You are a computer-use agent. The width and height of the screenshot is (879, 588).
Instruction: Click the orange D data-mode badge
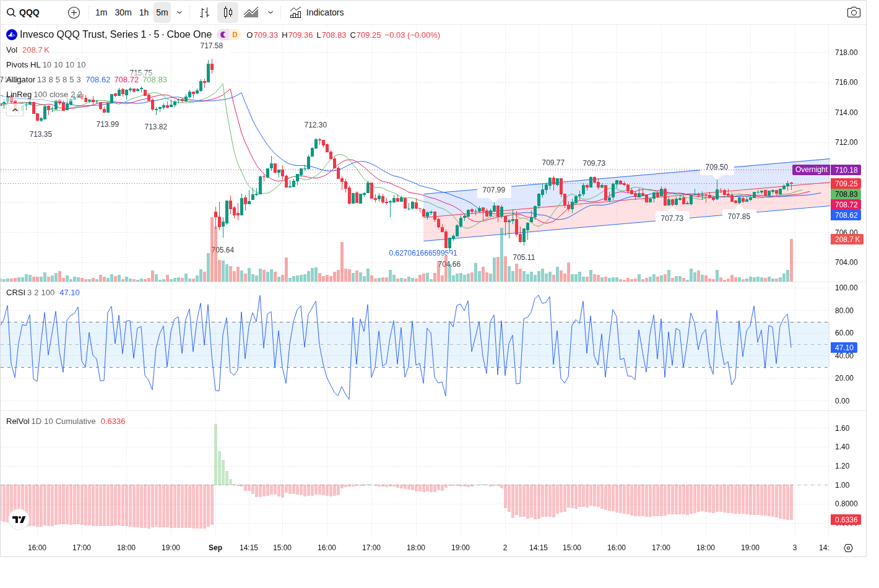coord(235,35)
